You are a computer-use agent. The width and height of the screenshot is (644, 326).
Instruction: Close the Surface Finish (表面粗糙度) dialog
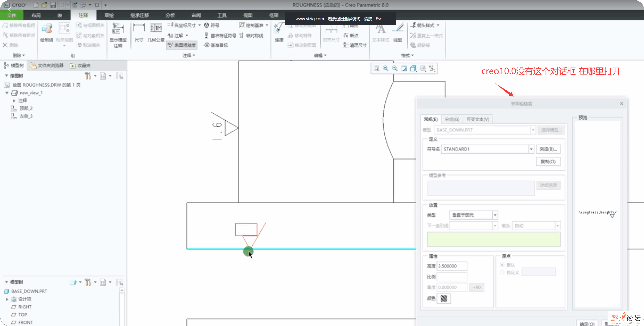click(621, 103)
